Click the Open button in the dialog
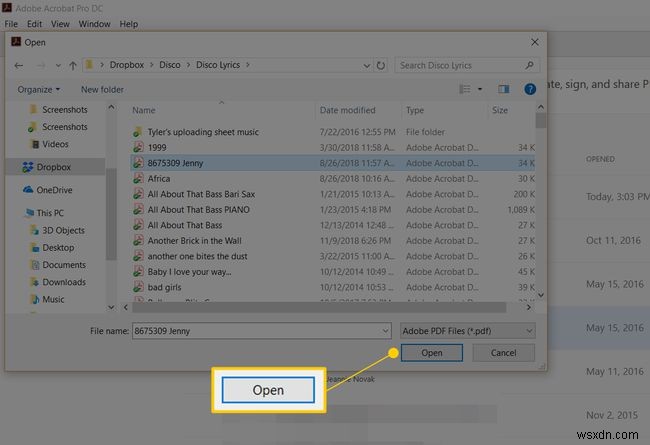The width and height of the screenshot is (650, 445). pos(432,353)
